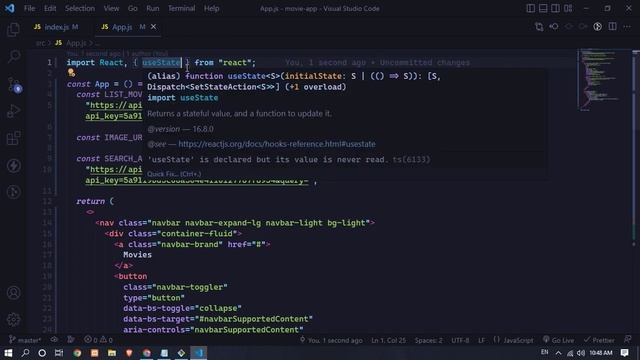Open the Windows notification center

624,353
